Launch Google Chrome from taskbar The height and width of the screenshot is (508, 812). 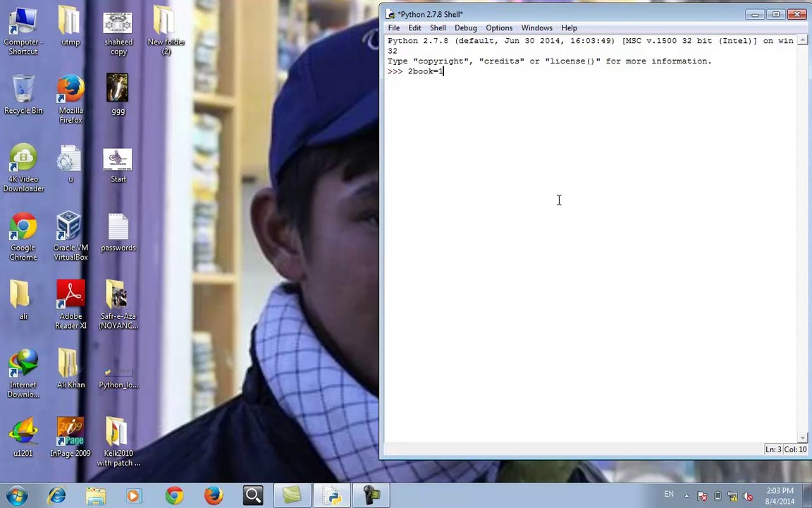(x=174, y=496)
